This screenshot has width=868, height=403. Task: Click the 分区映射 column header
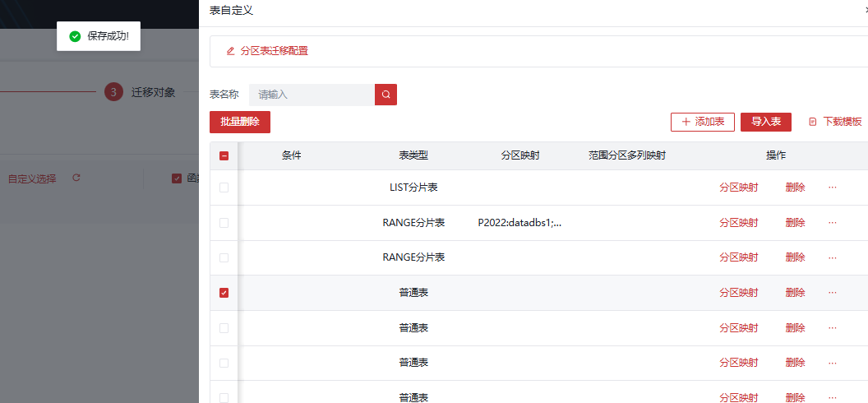pos(519,155)
